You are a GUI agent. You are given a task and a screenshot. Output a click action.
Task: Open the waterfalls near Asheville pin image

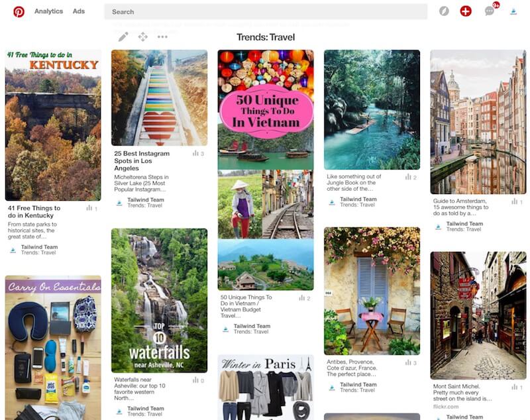point(159,300)
